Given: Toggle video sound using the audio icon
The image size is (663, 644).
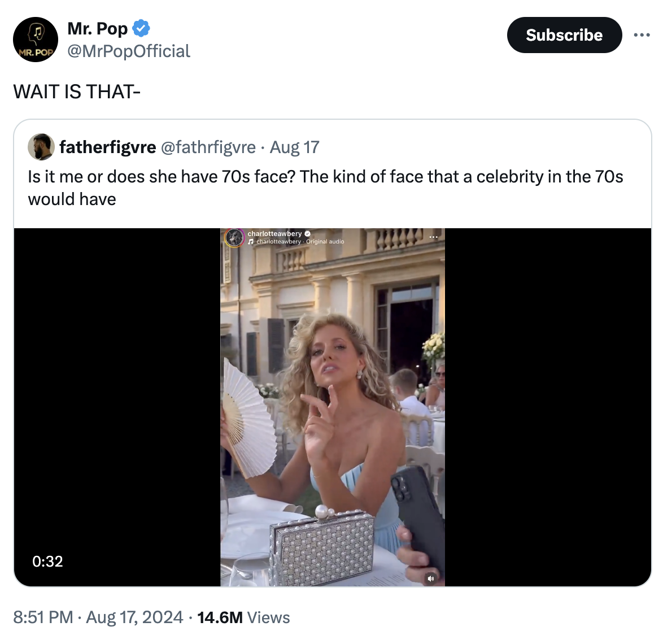Looking at the screenshot, I should pos(431,579).
